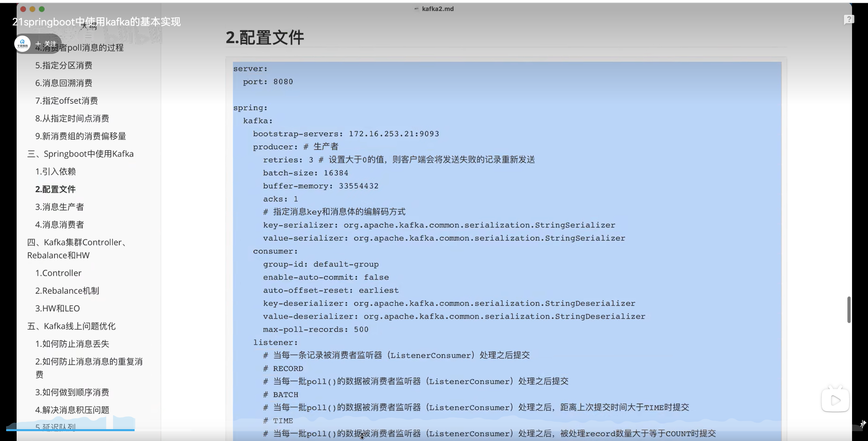Click the 2.配置文件 heading in document
Viewport: 868px width, 441px height.
(265, 37)
